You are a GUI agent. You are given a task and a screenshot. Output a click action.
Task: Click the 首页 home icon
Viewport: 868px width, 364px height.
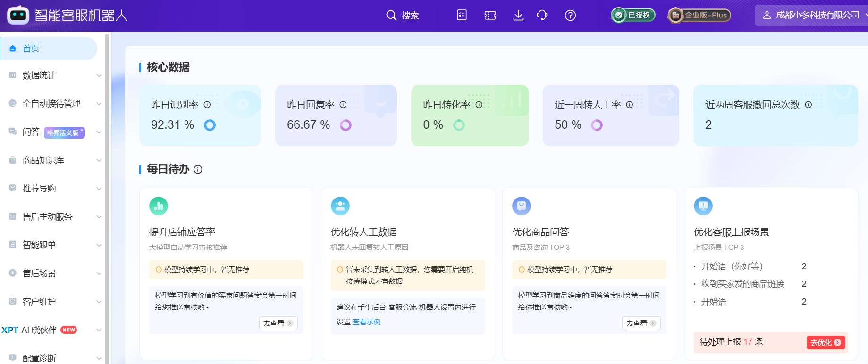[x=13, y=49]
